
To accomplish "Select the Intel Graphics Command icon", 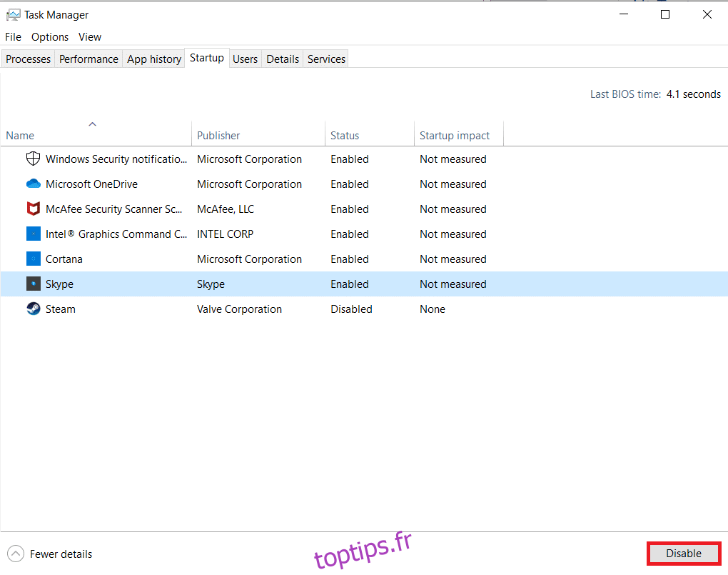I will (33, 234).
